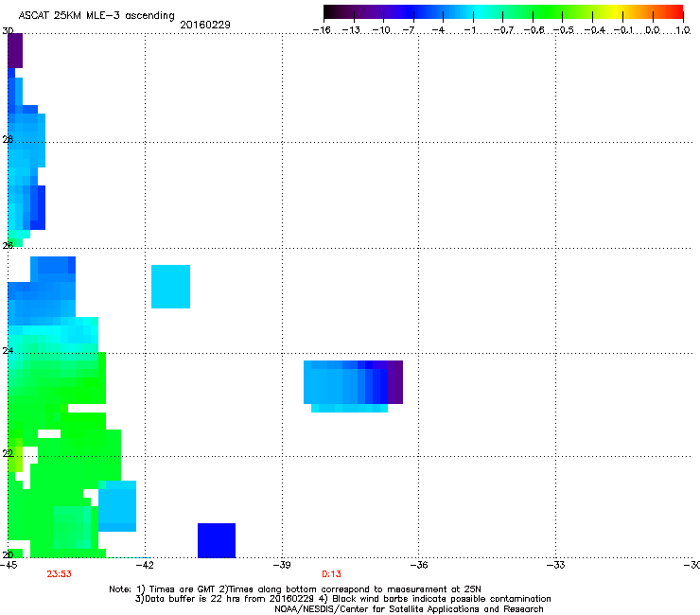The height and width of the screenshot is (615, 700).
Task: Click the -7 color scale label
Action: (409, 30)
